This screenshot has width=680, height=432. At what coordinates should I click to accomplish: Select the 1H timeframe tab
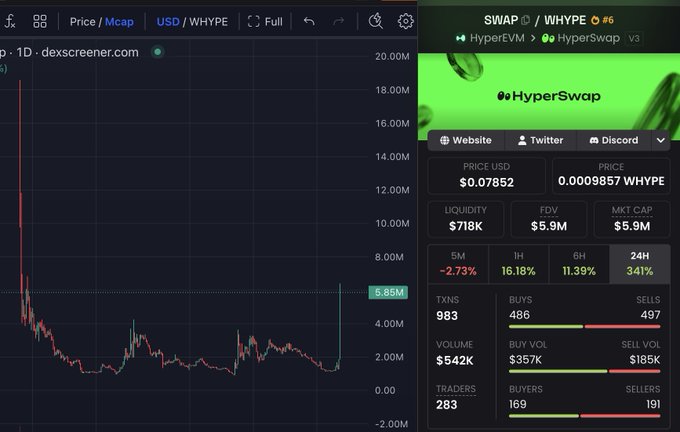(x=519, y=264)
